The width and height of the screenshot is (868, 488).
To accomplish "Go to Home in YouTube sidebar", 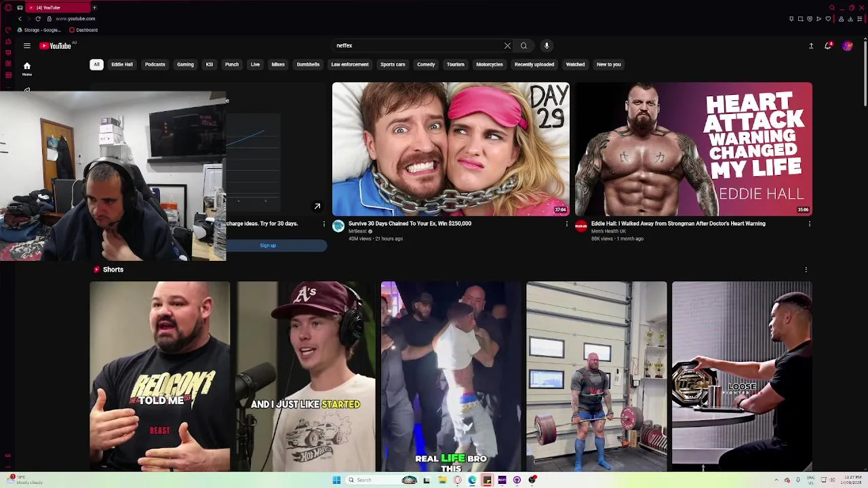I will tap(27, 68).
